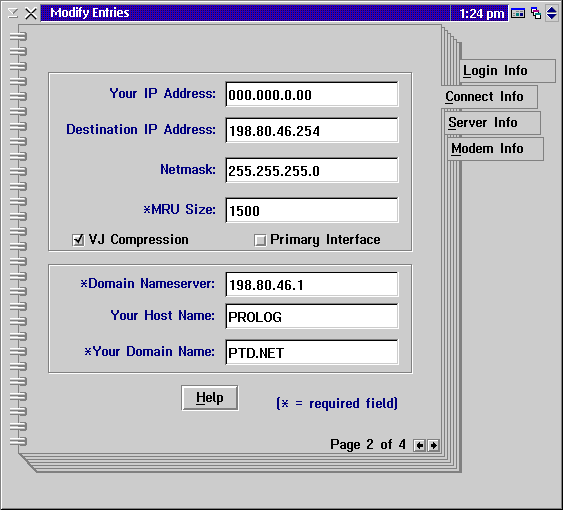Switch to the Connect Info tab
Viewport: 563px width, 510px height.
tap(489, 97)
